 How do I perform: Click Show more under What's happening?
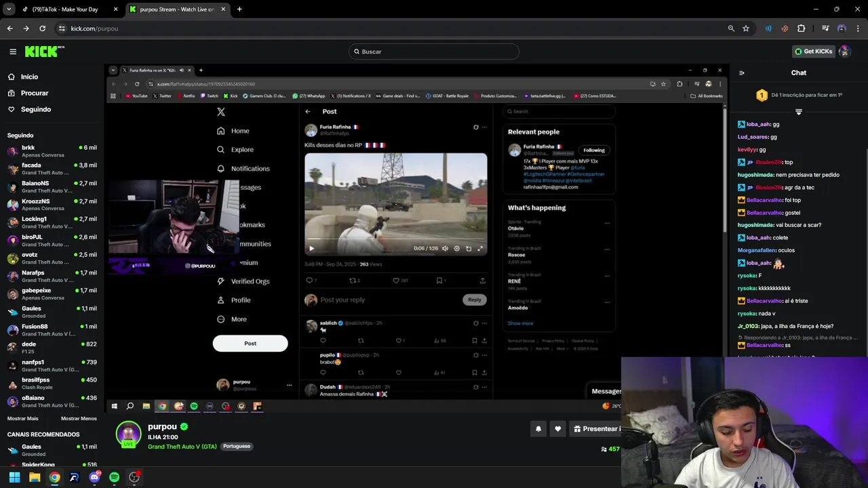[x=520, y=323]
